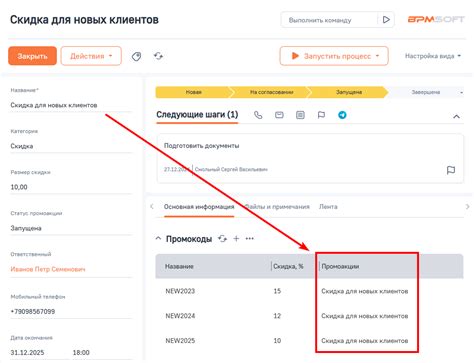Sort by Скидка, % column header
The width and height of the screenshot is (474, 363).
(288, 266)
